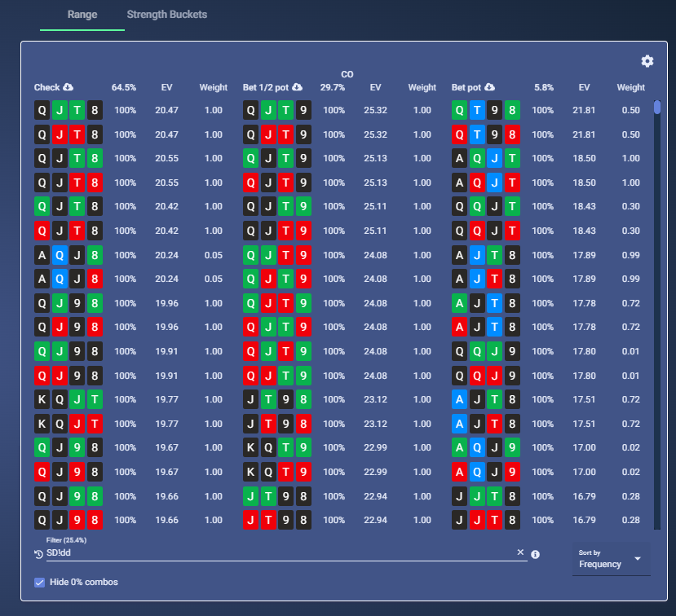Clear the filter with the X icon
This screenshot has width=676, height=616.
[520, 552]
